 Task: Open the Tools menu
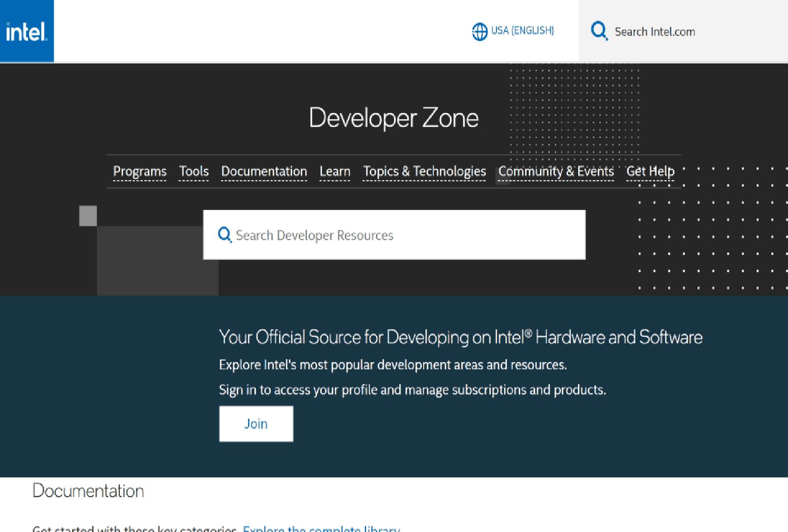point(194,171)
